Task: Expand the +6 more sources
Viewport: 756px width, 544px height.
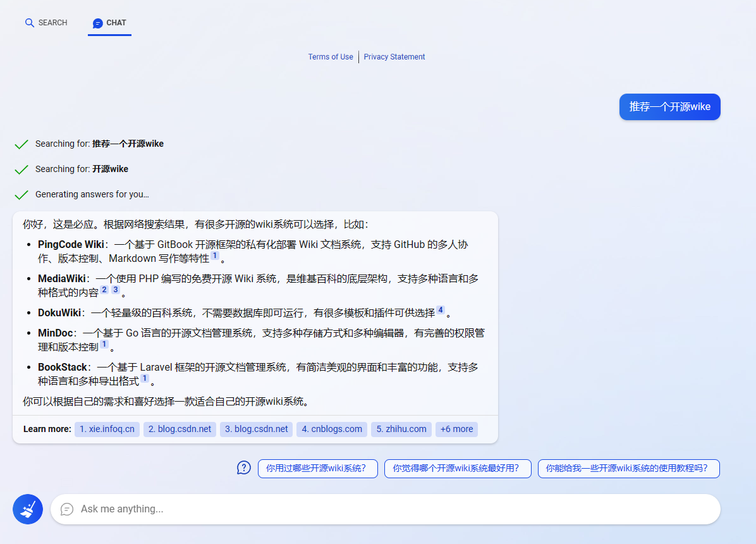Action: (456, 429)
